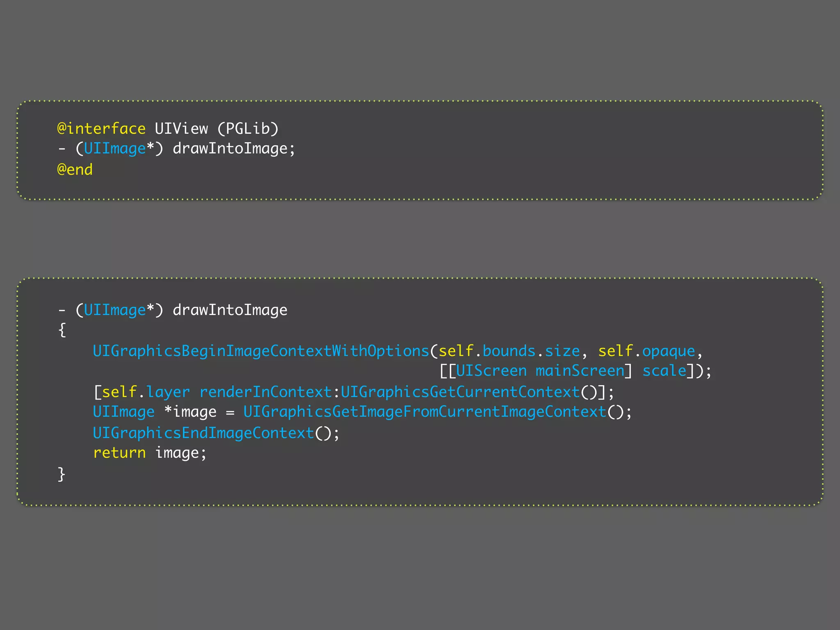The width and height of the screenshot is (840, 630).
Task: Click 'UIGraphicsGetImageFromCurrentImageContext' text
Action: (x=425, y=412)
